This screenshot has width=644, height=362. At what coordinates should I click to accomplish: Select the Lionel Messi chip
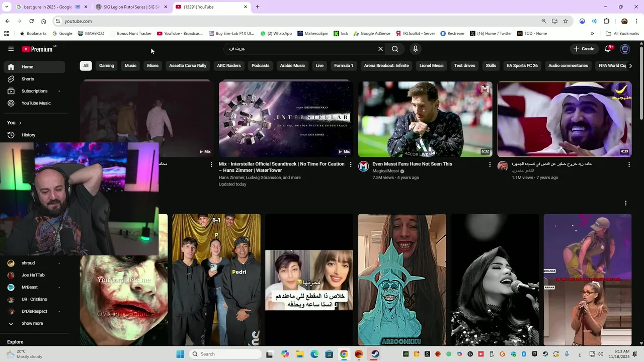[x=432, y=66]
